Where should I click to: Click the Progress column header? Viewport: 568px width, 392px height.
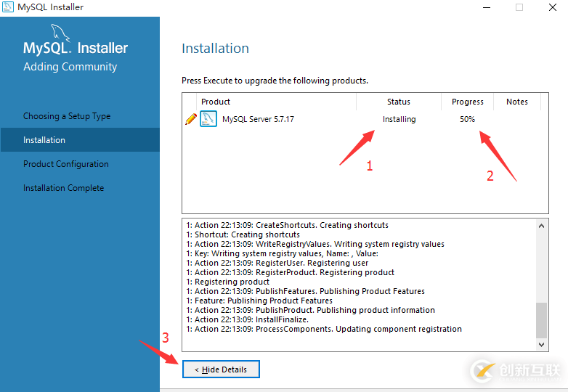467,102
